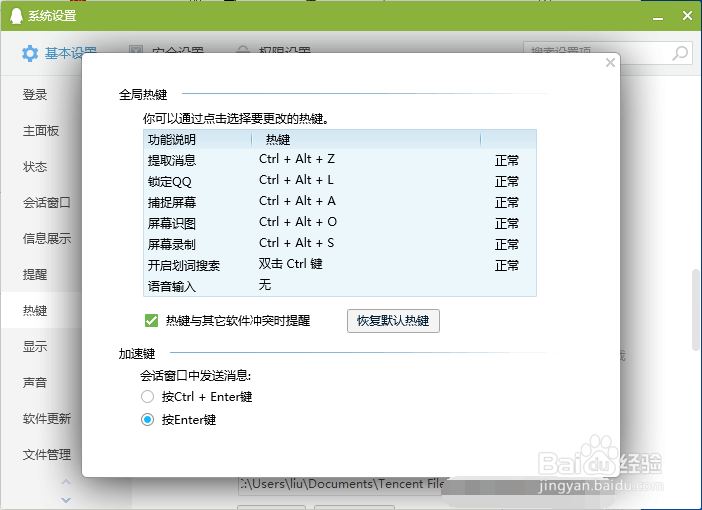The height and width of the screenshot is (510, 702).
Task: Click the 无 value for 语音输入
Action: tap(265, 285)
